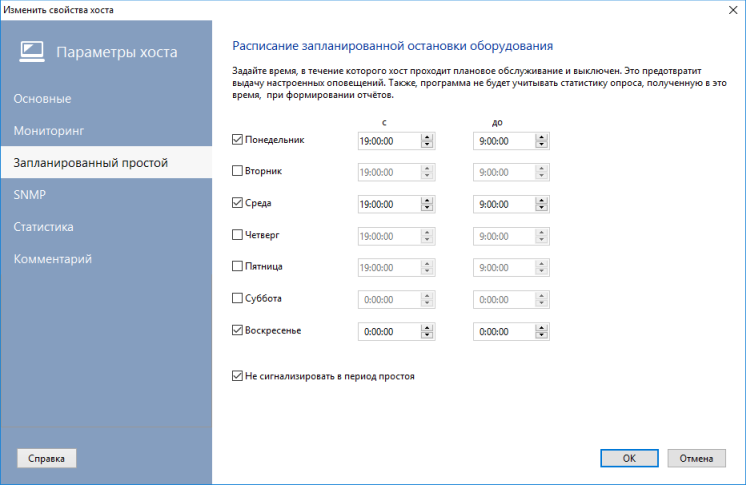
Task: Decrease Понедельник start time with down arrow
Action: coord(427,145)
